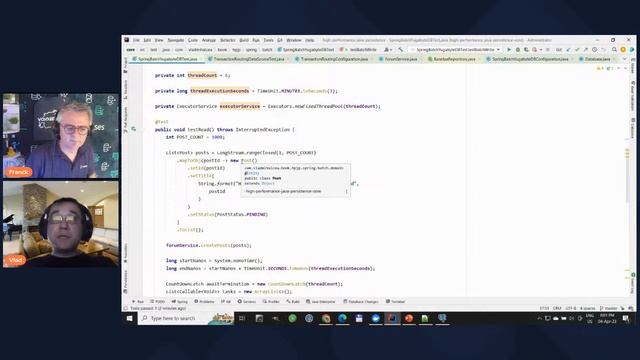Click SpringBatchYugabyteDBTest in navigation breadcrumb
The image size is (640, 360).
(306, 49)
